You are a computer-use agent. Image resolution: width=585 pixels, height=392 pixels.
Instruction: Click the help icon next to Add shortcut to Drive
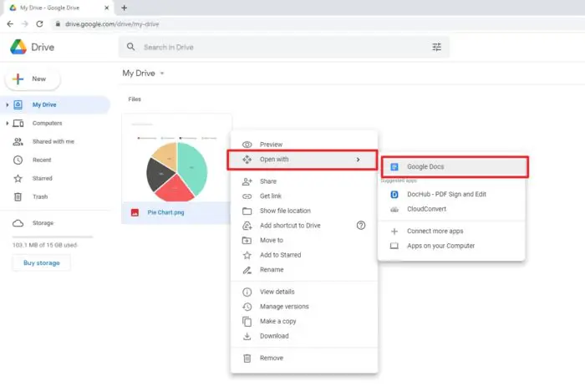click(361, 226)
